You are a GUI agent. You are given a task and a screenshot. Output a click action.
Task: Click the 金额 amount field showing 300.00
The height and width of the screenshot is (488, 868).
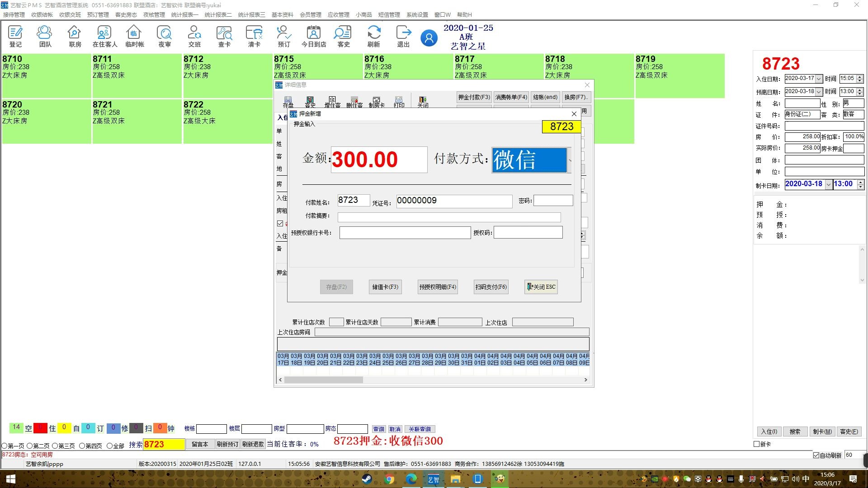pyautogui.click(x=379, y=160)
